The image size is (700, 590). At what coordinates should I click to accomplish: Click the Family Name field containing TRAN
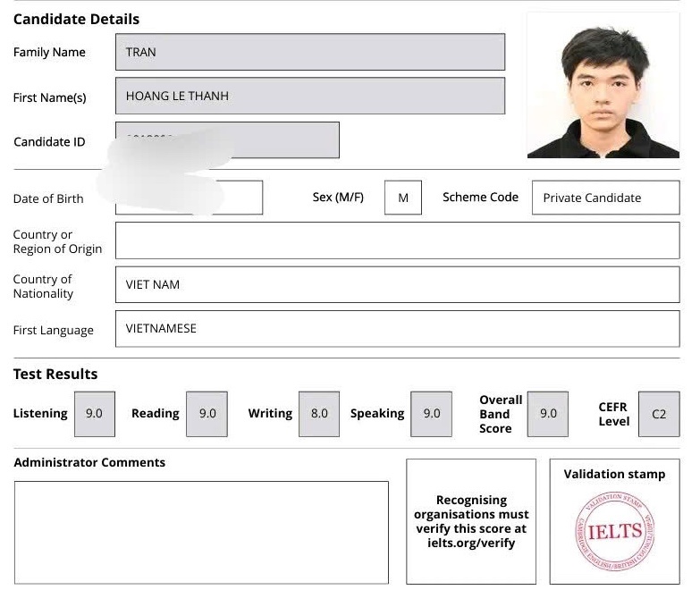[x=309, y=52]
